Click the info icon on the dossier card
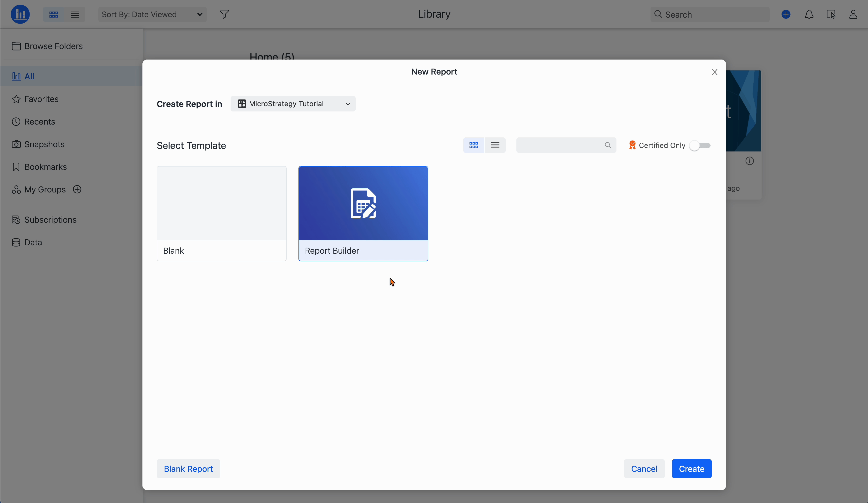This screenshot has width=868, height=503. pos(750,161)
